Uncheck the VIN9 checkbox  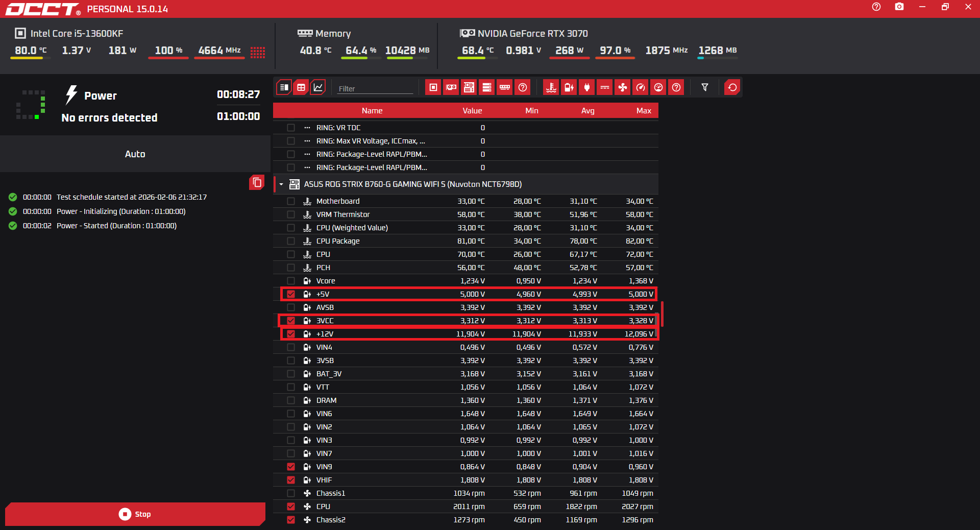[x=291, y=467]
